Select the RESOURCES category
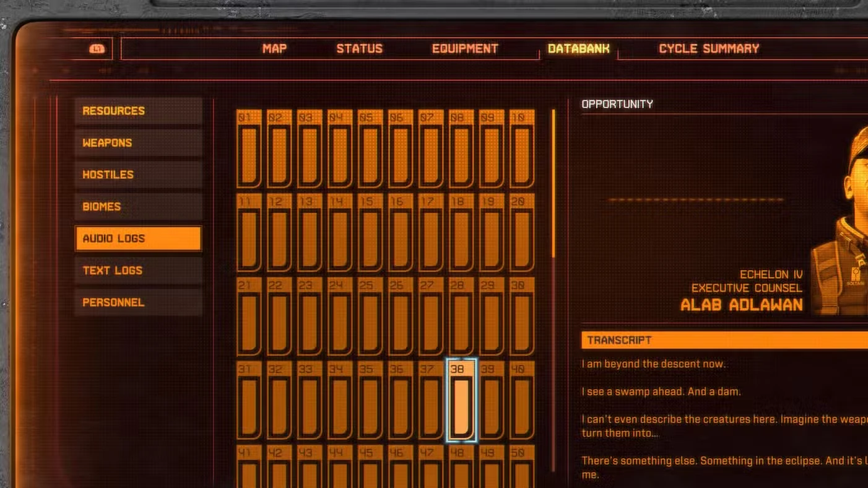 [139, 111]
